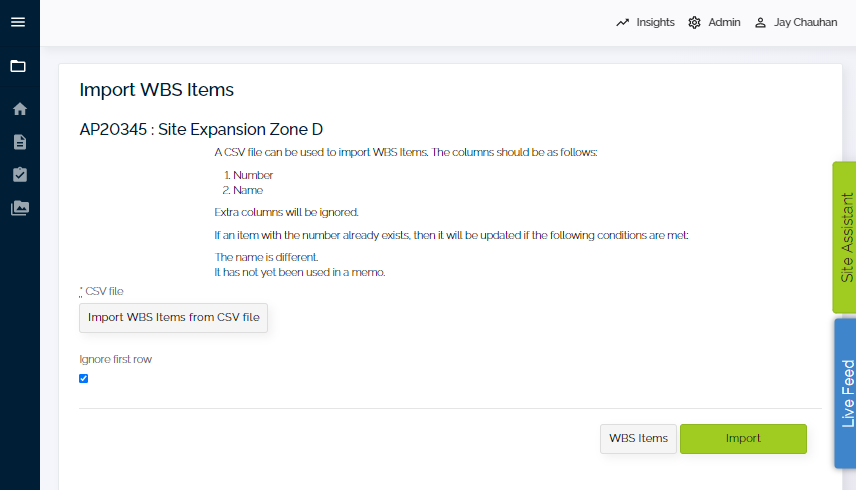This screenshot has width=856, height=490.
Task: Click the user profile icon
Action: 760,22
